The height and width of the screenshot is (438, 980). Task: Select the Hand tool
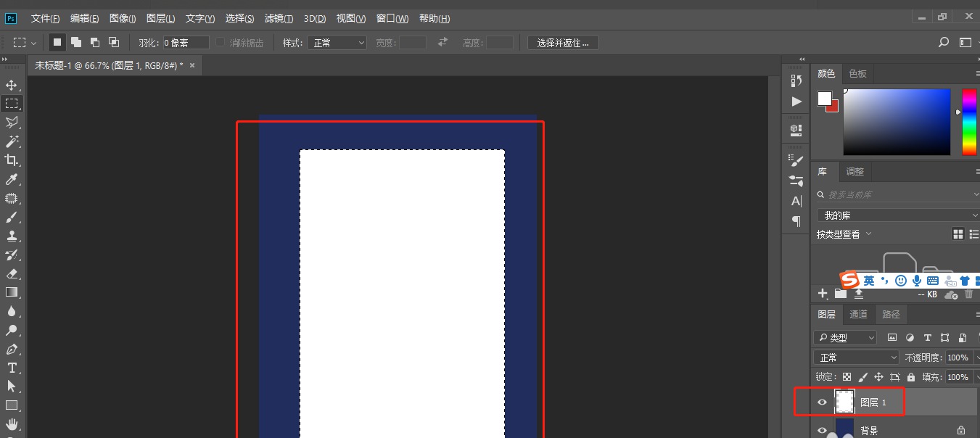click(12, 425)
